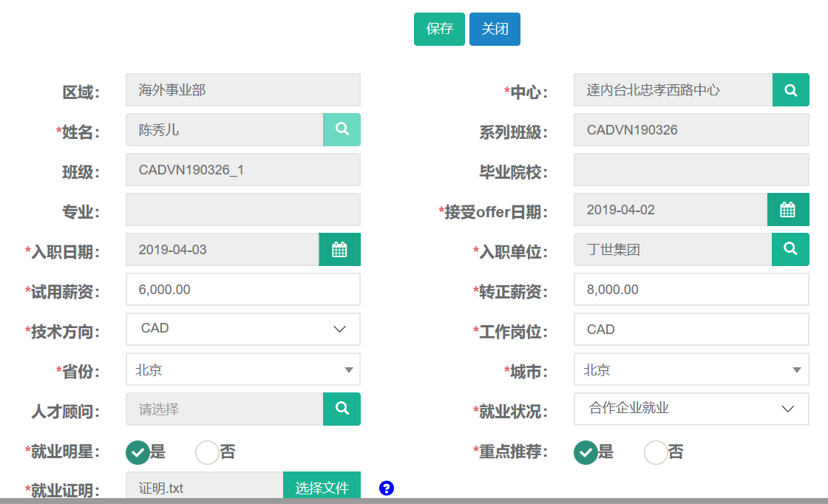The image size is (828, 504).
Task: Click 选择文件 to upload proof
Action: pyautogui.click(x=322, y=488)
